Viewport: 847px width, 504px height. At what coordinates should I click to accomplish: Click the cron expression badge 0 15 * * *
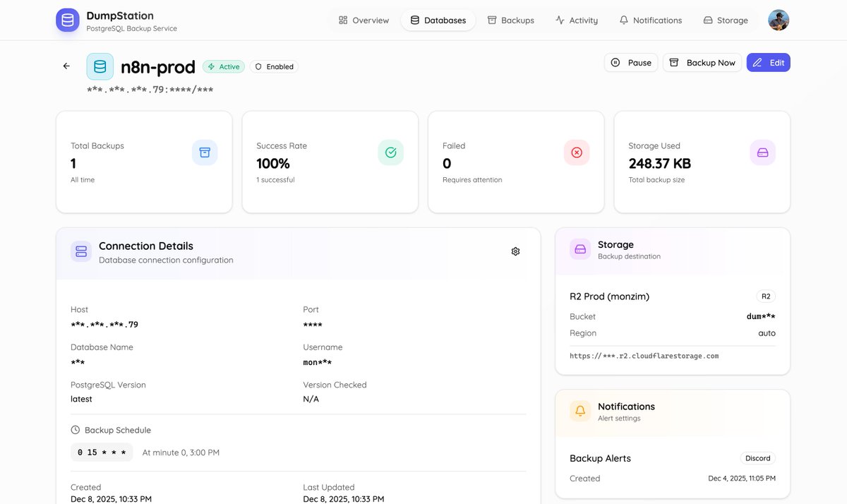[102, 452]
